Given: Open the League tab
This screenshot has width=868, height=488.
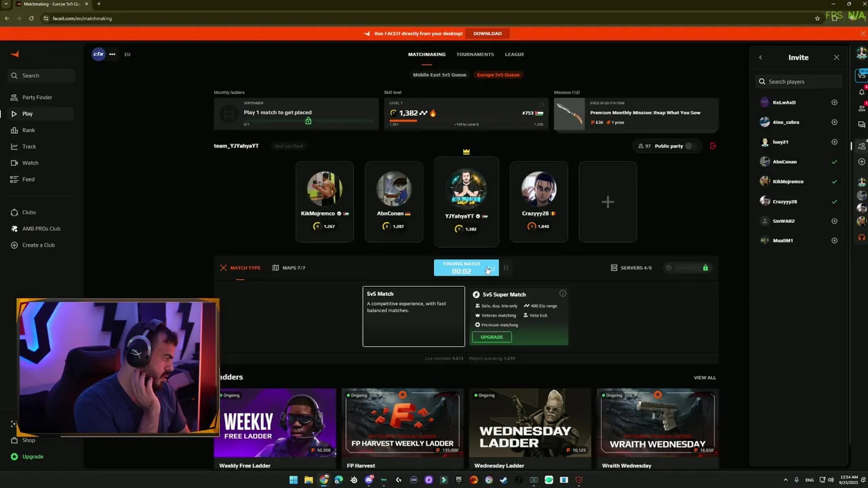Looking at the screenshot, I should pyautogui.click(x=514, y=54).
